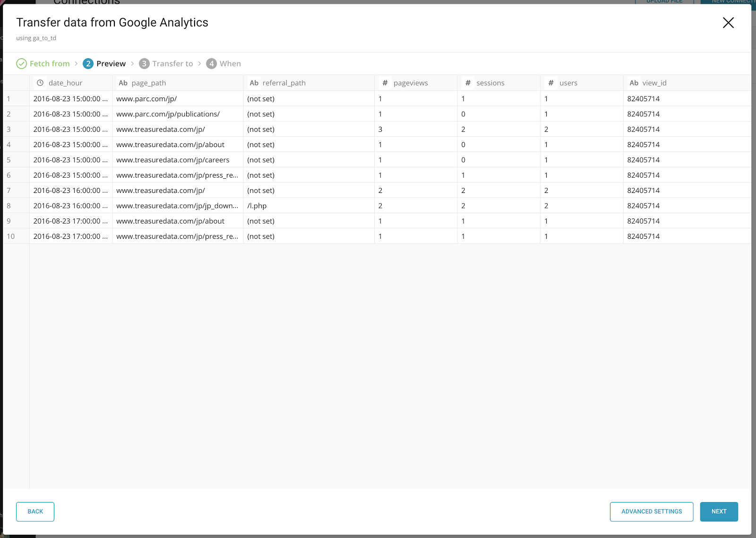756x538 pixels.
Task: Select row number 10
Action: [x=11, y=236]
